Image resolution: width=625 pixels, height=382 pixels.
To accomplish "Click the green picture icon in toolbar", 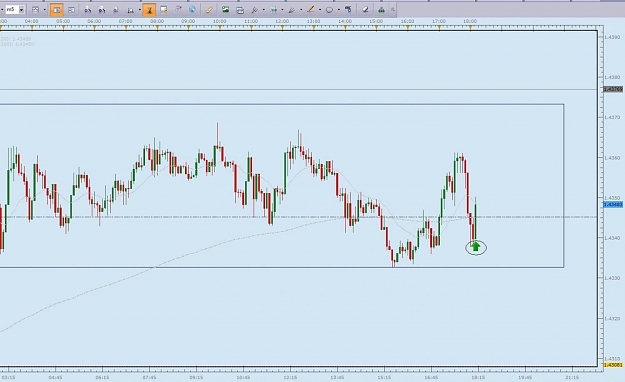I will tap(226, 10).
